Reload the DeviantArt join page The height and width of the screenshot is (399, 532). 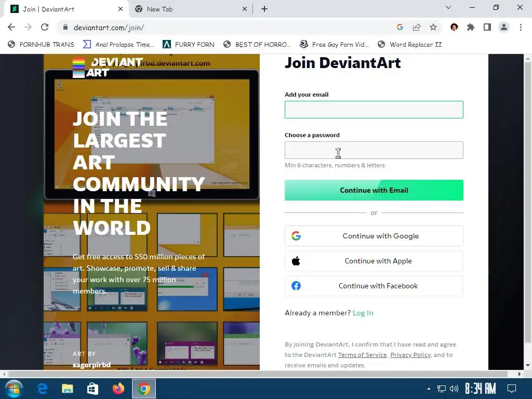[45, 27]
